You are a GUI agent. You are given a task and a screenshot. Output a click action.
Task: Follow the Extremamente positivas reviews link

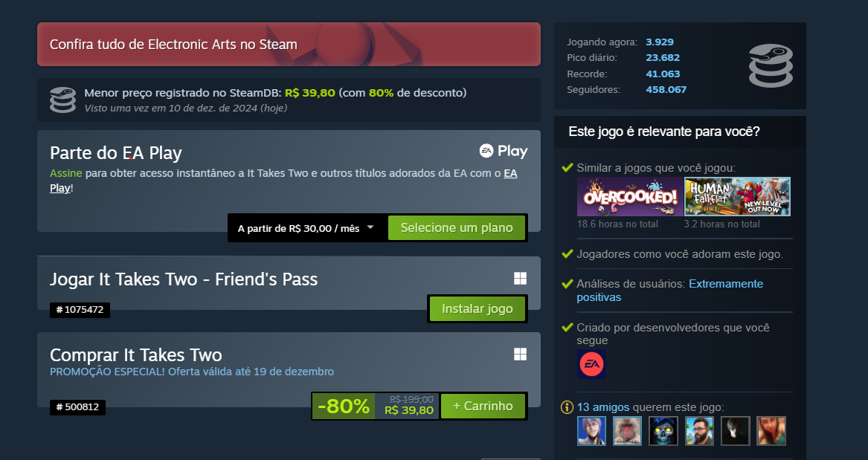click(x=670, y=291)
